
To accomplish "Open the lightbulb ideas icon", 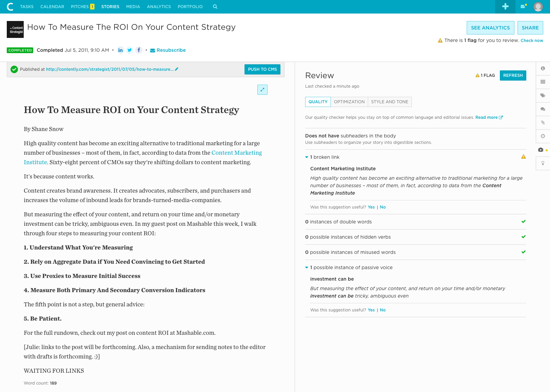I will pyautogui.click(x=543, y=163).
